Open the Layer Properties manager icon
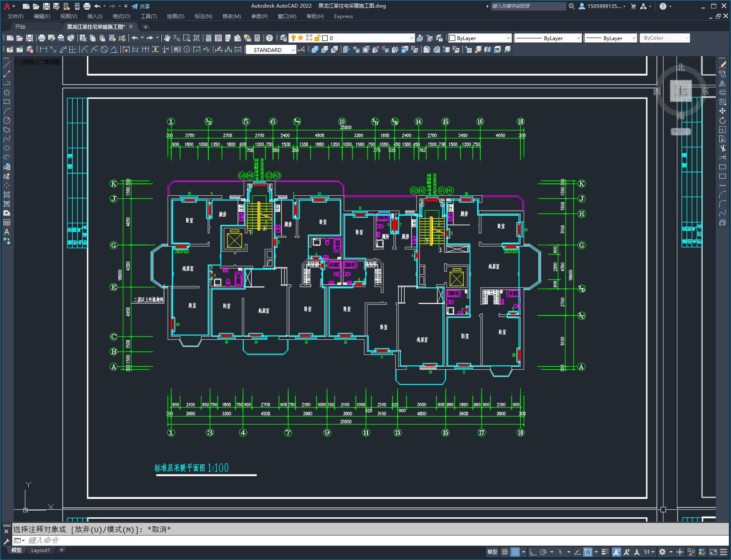The image size is (731, 560). click(283, 38)
